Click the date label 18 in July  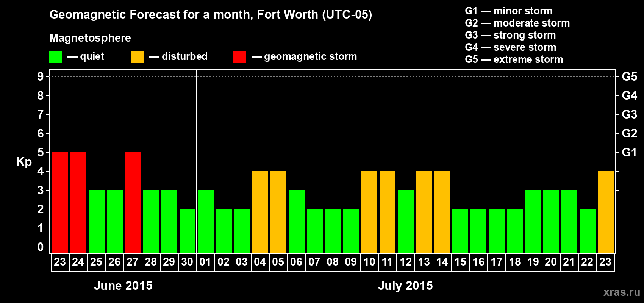(x=515, y=262)
